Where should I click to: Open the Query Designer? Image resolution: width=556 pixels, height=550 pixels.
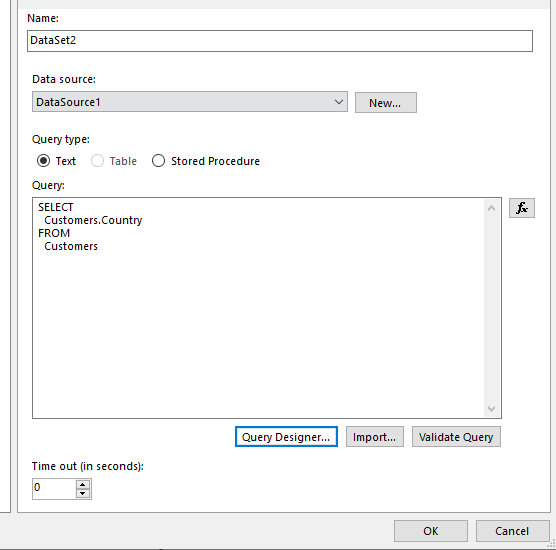click(x=286, y=437)
